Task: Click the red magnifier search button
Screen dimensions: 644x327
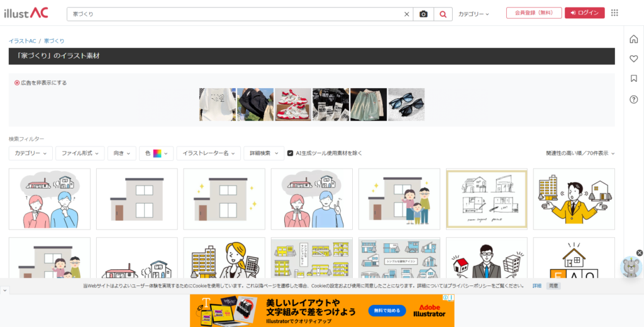Action: [443, 14]
